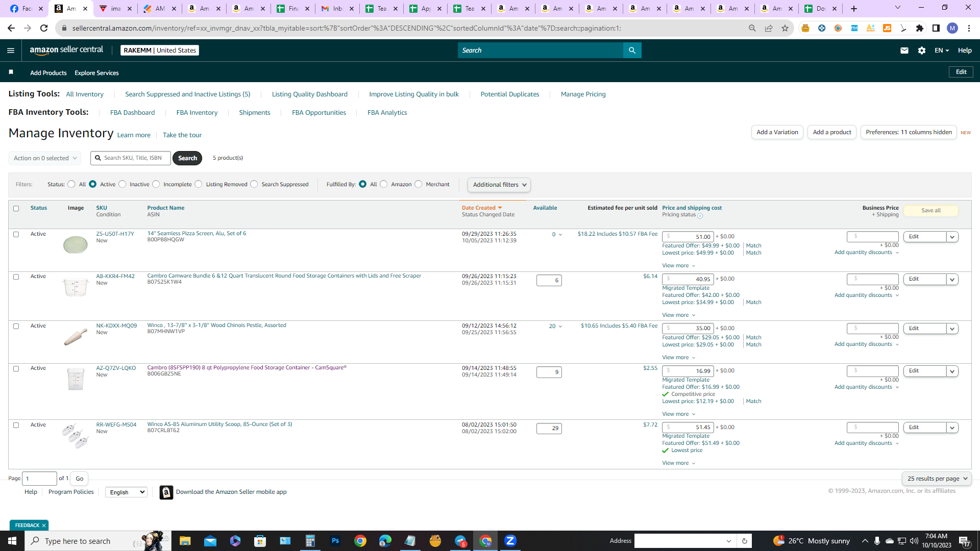
Task: Select the Listing Removed status filter
Action: click(199, 184)
